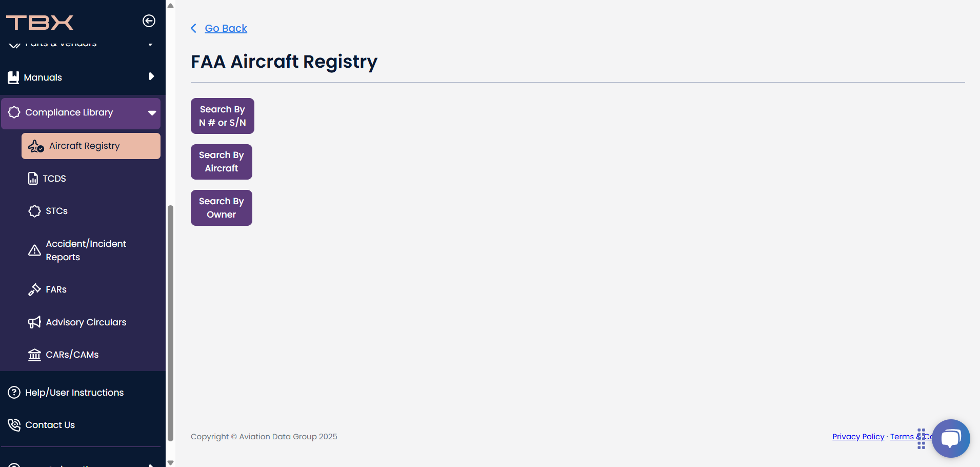Click Search By Aircraft button

coord(222,162)
